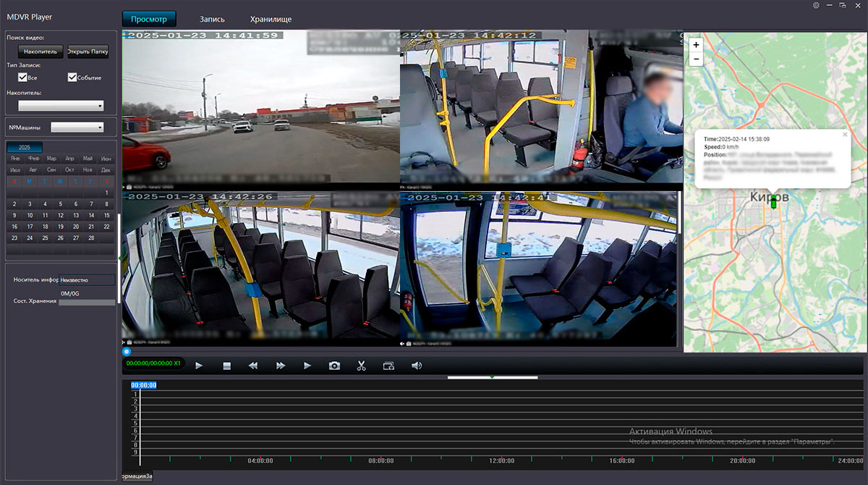868x485 pixels.
Task: Switch to the "Запись" tab
Action: click(212, 20)
